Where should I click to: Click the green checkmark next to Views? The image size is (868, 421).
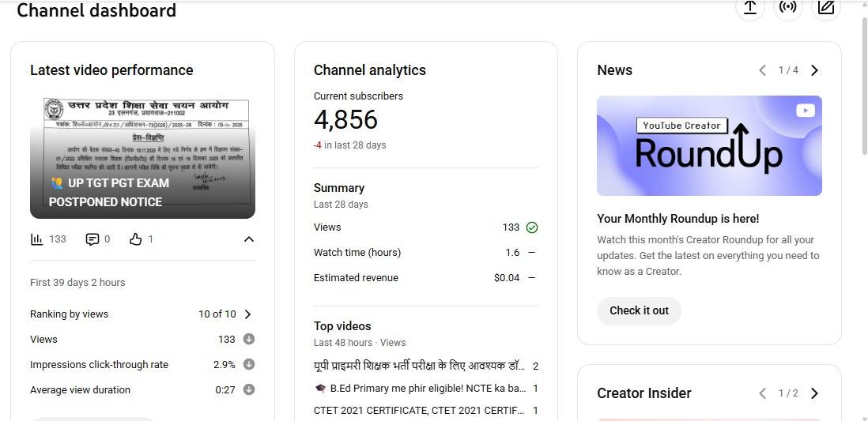click(532, 227)
